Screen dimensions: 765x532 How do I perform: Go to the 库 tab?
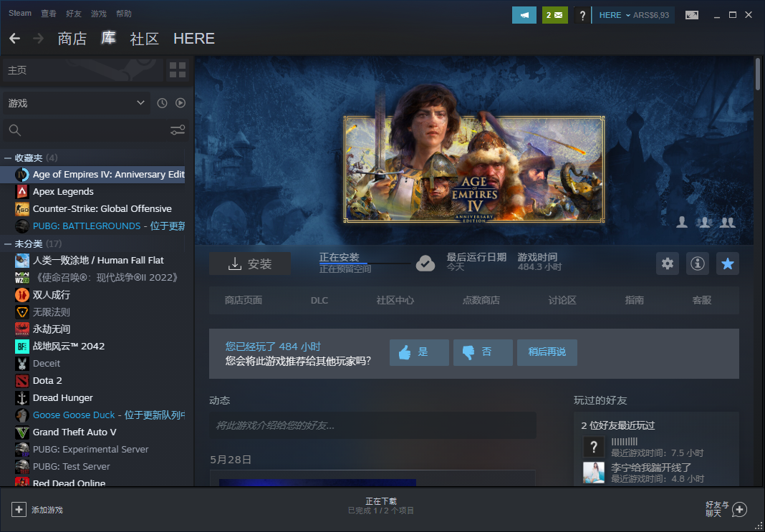click(x=108, y=38)
